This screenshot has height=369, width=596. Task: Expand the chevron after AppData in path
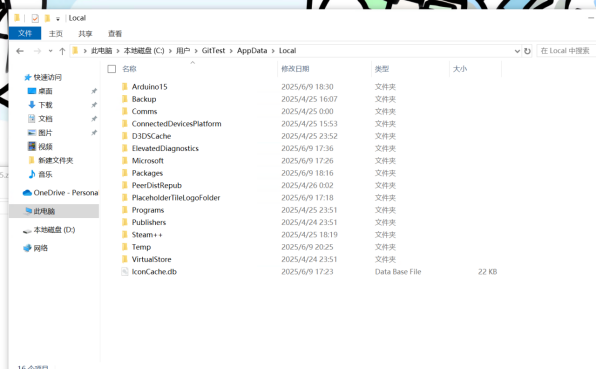click(273, 51)
